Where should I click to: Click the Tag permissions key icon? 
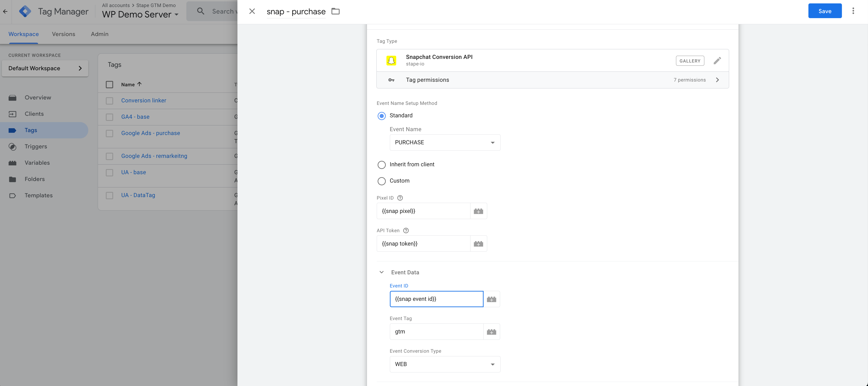coord(391,80)
